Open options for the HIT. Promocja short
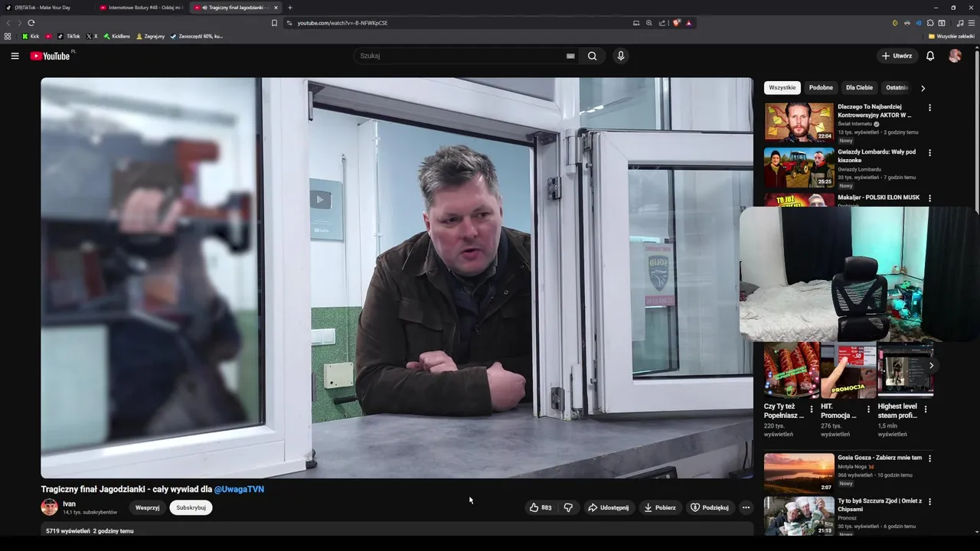Image resolution: width=980 pixels, height=551 pixels. pos(868,409)
